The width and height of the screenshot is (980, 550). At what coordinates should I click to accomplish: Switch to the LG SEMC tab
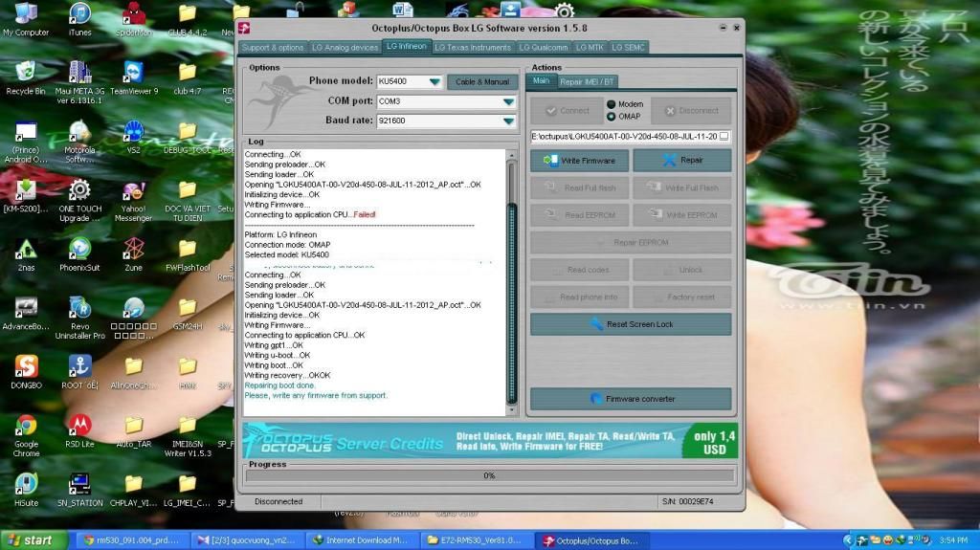(x=628, y=48)
